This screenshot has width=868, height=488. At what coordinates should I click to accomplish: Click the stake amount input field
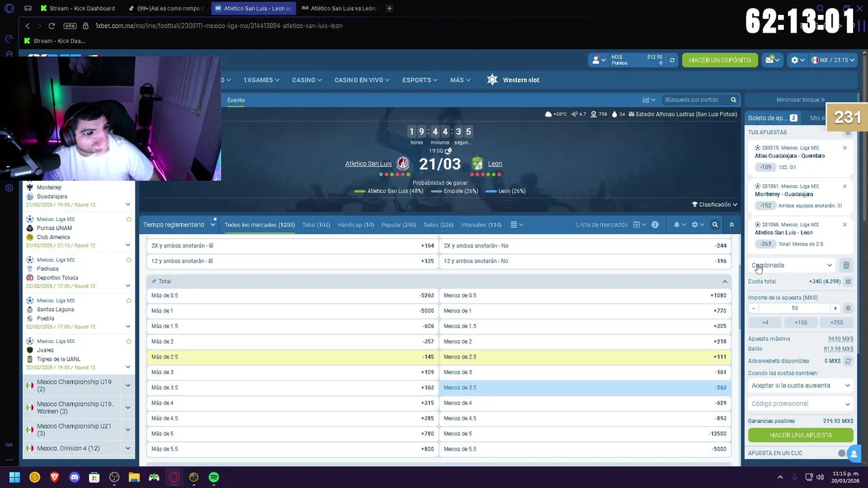pyautogui.click(x=794, y=308)
